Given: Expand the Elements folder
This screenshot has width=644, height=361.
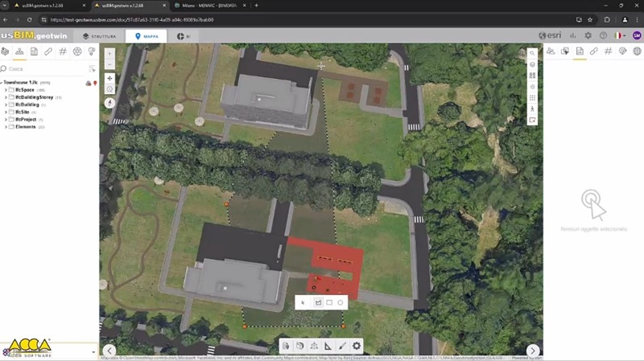Looking at the screenshot, I should [6, 127].
